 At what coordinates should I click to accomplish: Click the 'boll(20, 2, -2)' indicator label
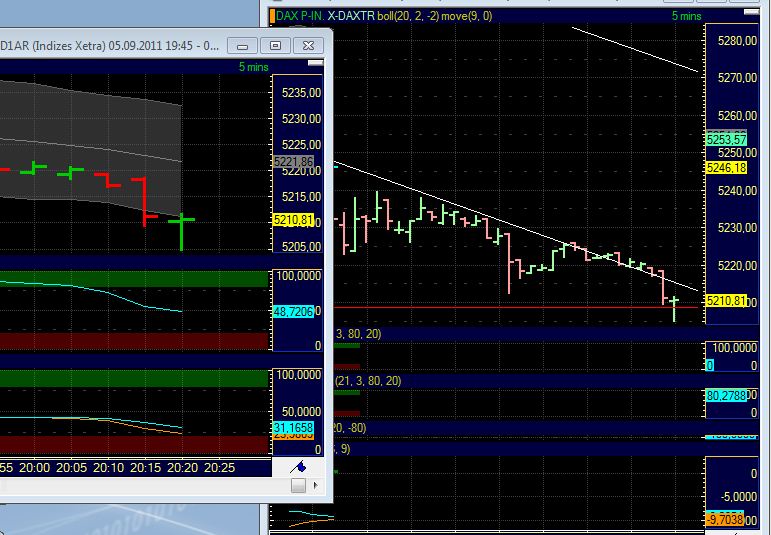click(x=408, y=16)
